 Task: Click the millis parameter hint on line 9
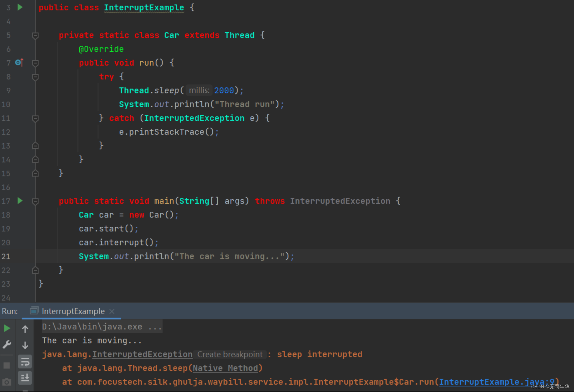(199, 90)
